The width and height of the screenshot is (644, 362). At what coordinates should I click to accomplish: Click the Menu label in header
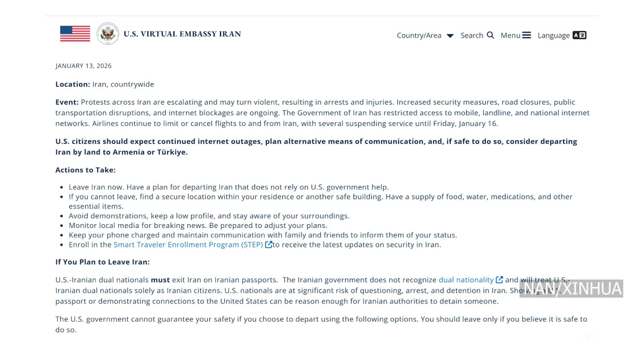(x=510, y=35)
